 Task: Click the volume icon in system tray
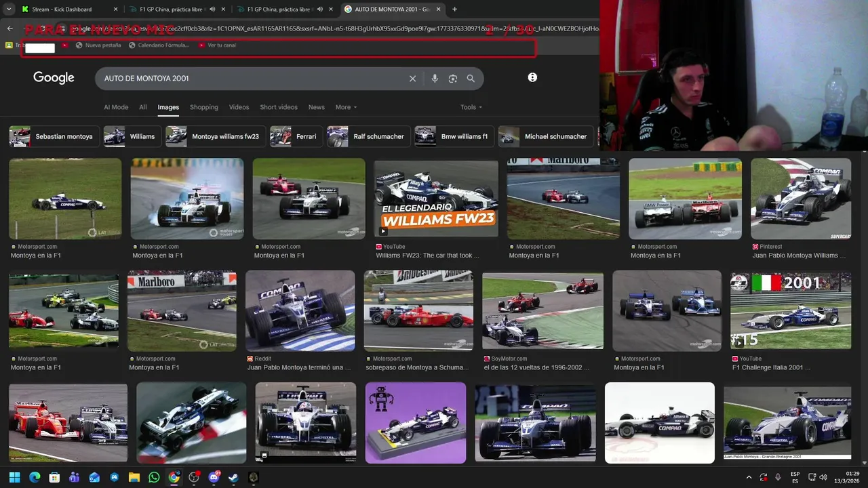[823, 477]
